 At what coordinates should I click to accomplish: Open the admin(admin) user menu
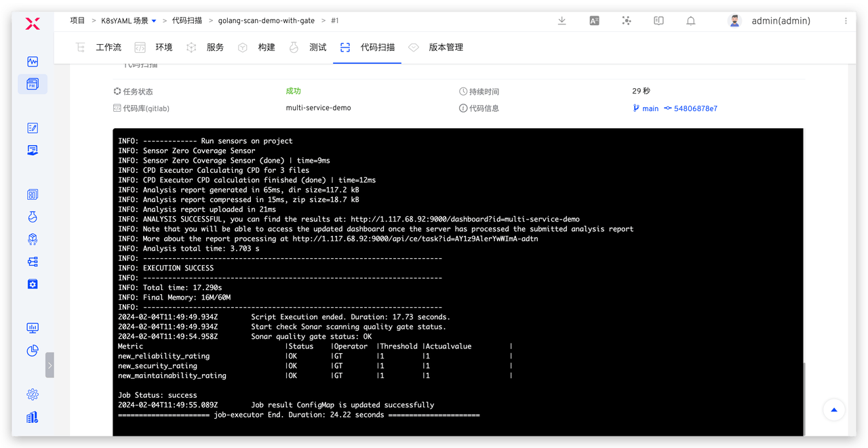[x=780, y=21]
